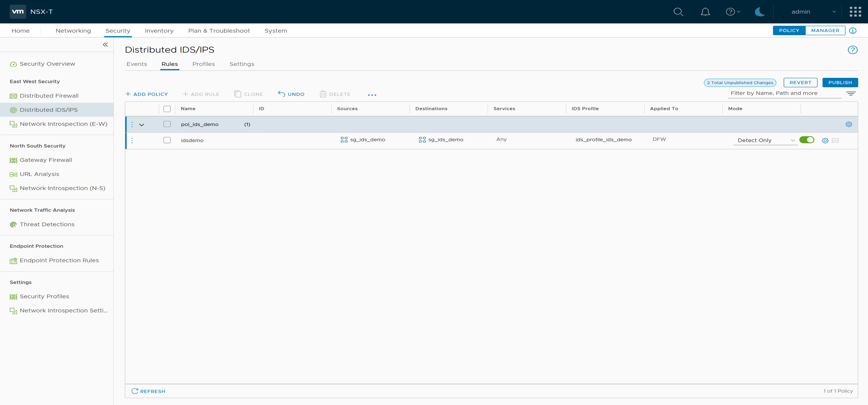Screen dimensions: 868x405
Task: Click the sg_ids_demo source group
Action: coord(363,140)
